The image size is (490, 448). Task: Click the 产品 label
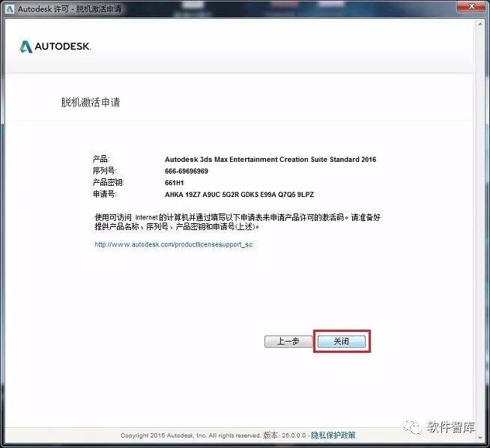coord(101,159)
